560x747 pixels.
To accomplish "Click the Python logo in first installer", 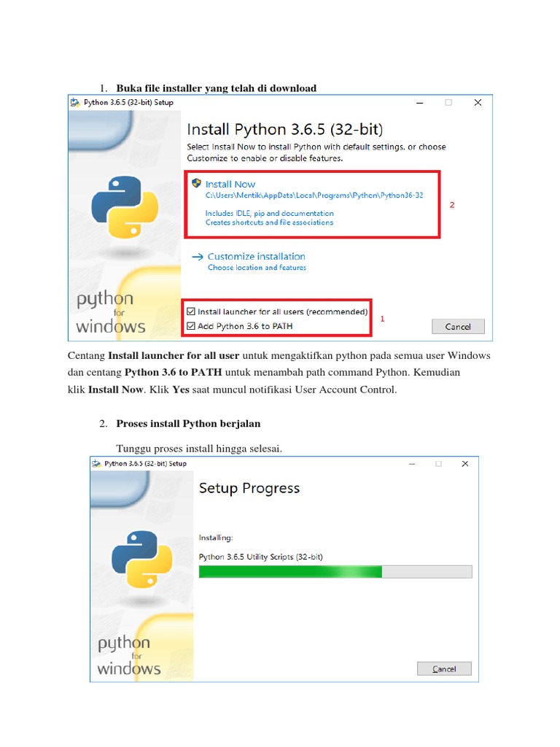I will [x=125, y=206].
